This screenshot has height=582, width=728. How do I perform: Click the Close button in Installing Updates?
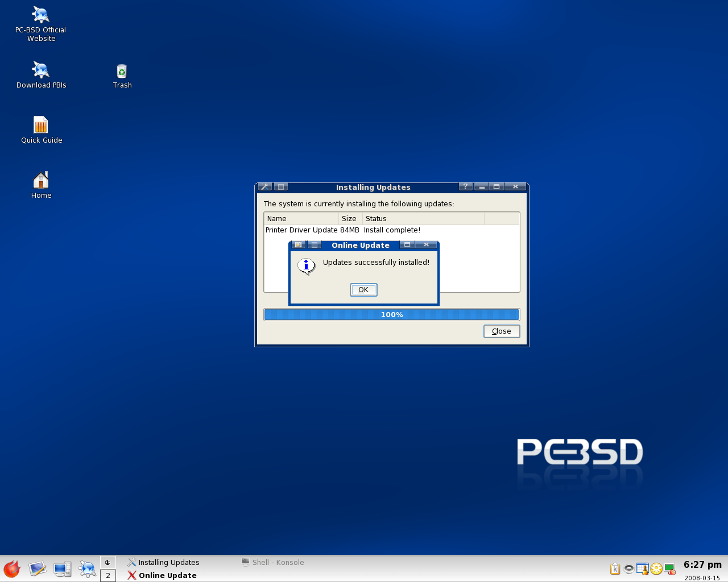[502, 331]
